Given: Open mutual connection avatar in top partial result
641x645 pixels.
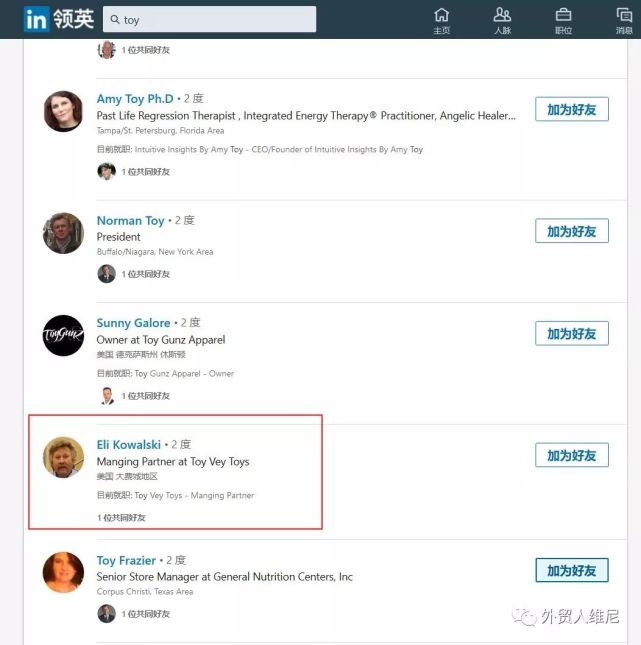Looking at the screenshot, I should tap(107, 50).
